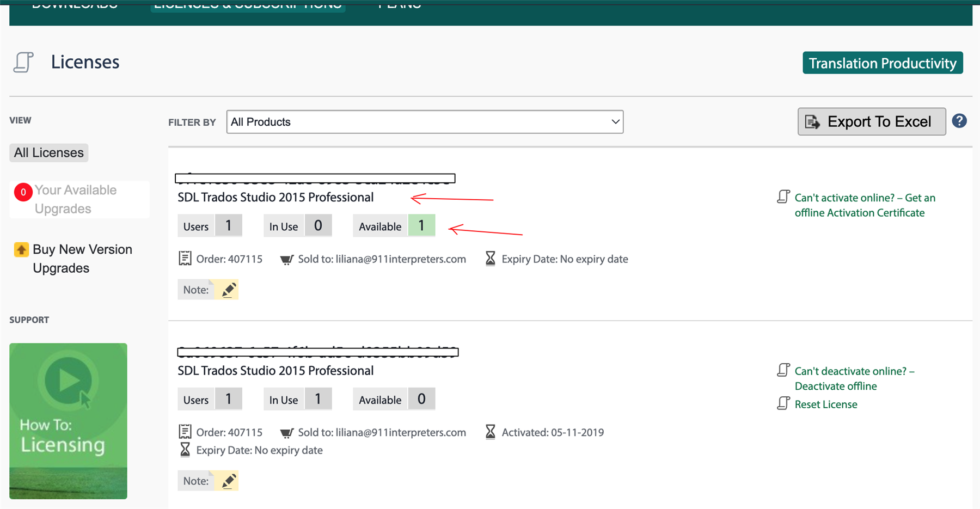Click the Note label of first license

196,290
